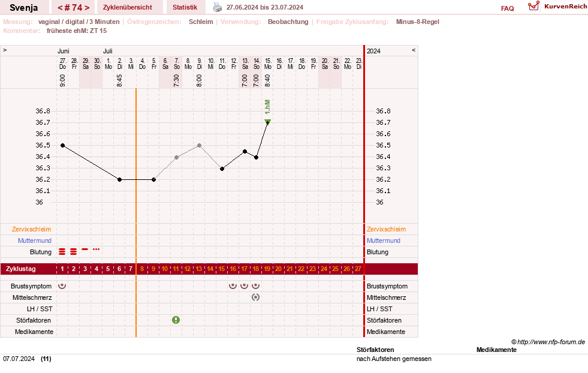Viewport: 588px width, 373px height.
Task: Click the left LH / SST row label
Action: (40, 309)
